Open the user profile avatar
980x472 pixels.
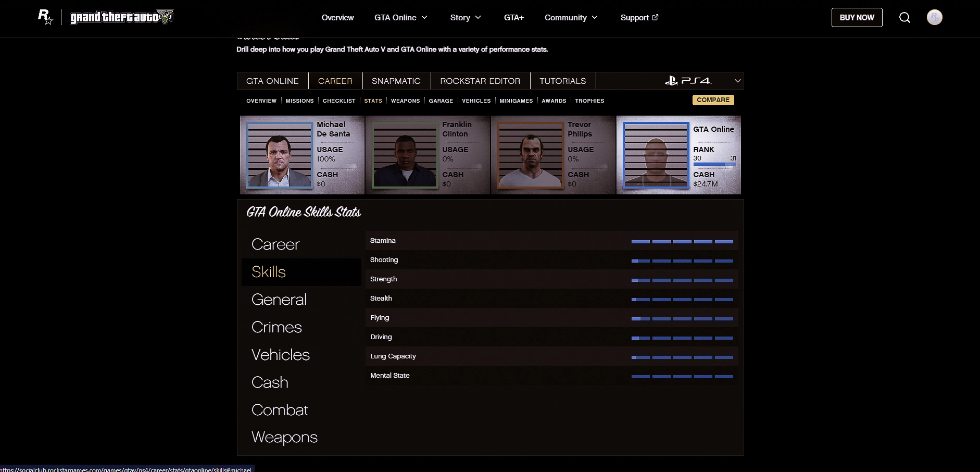point(934,18)
